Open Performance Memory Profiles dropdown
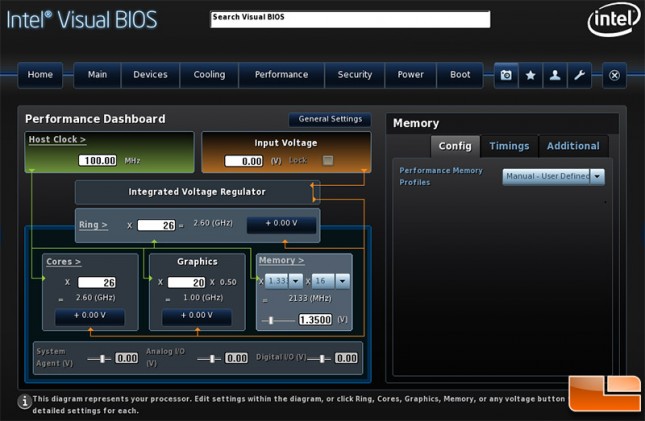Viewport: 645px width, 421px height. [553, 177]
